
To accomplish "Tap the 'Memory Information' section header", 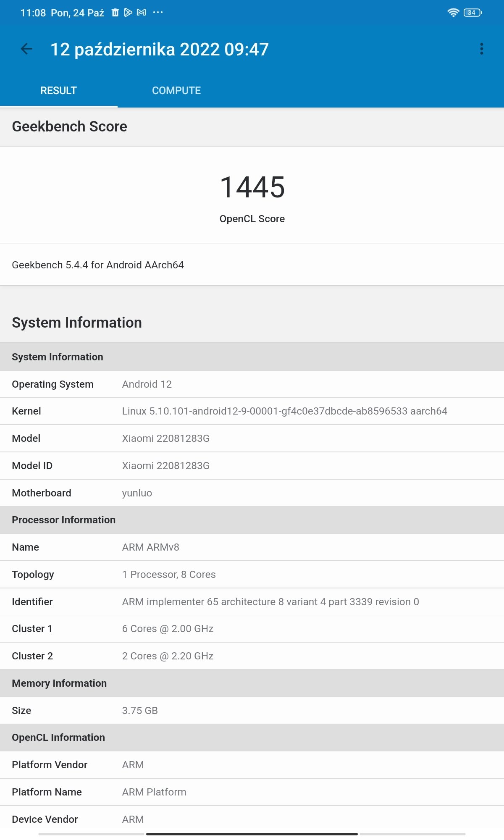I will click(x=252, y=683).
